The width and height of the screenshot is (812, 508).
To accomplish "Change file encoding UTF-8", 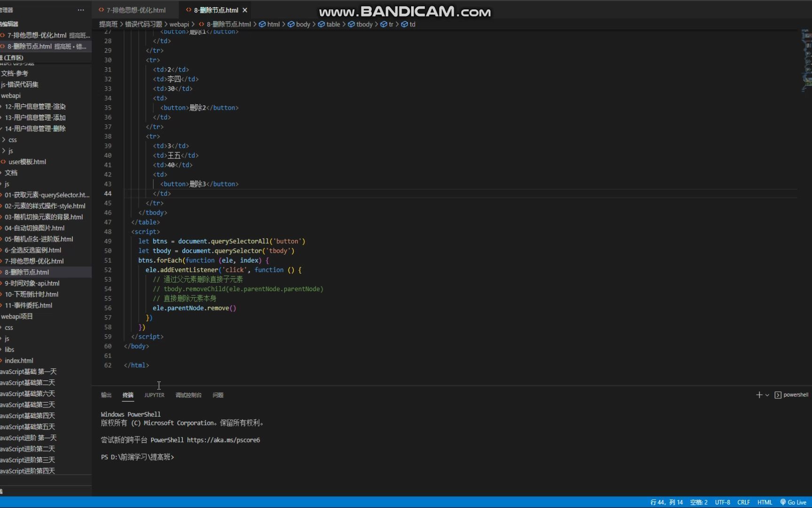I will coord(723,502).
